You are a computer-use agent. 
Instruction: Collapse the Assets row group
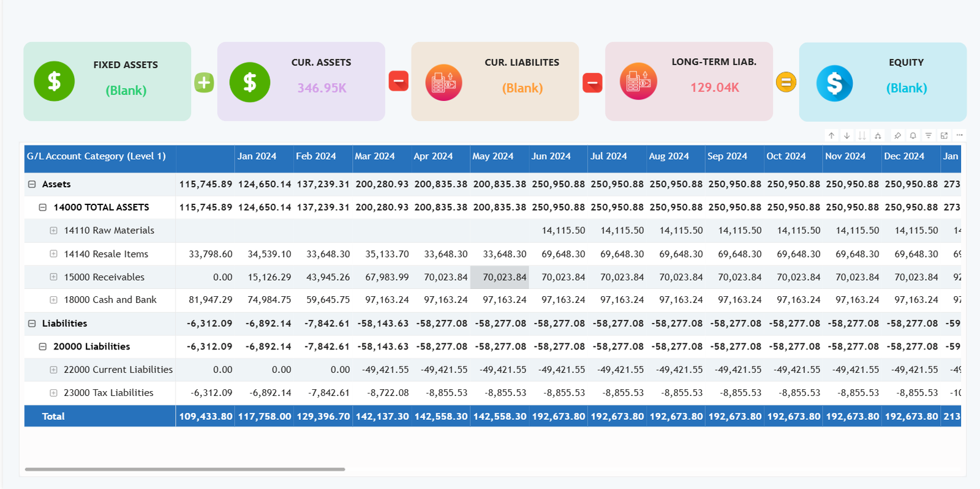point(32,184)
